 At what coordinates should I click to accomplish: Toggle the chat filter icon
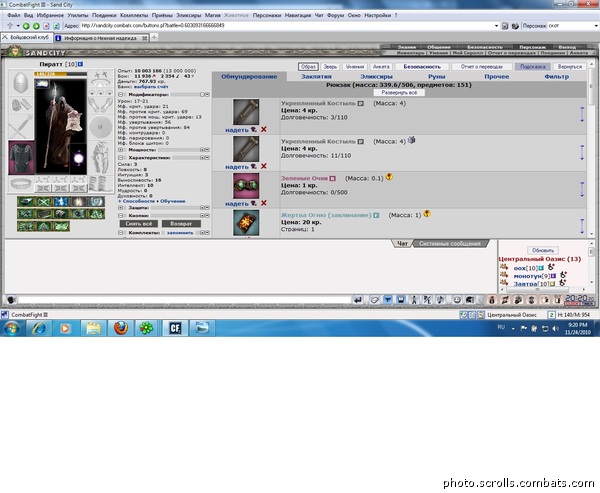[387, 300]
